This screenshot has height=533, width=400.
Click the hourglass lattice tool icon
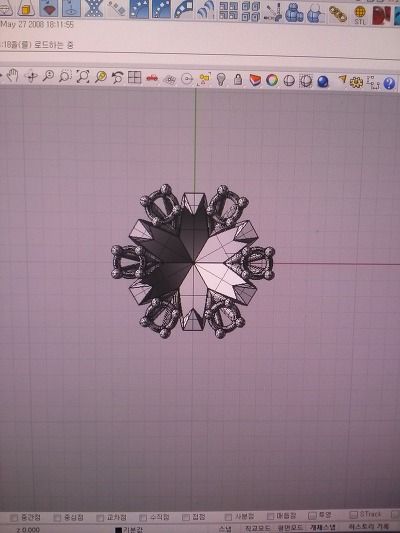(x=93, y=8)
